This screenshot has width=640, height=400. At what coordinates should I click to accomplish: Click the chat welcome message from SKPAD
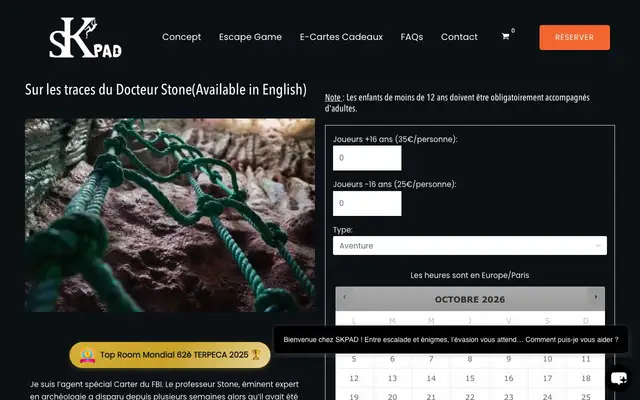[451, 340]
